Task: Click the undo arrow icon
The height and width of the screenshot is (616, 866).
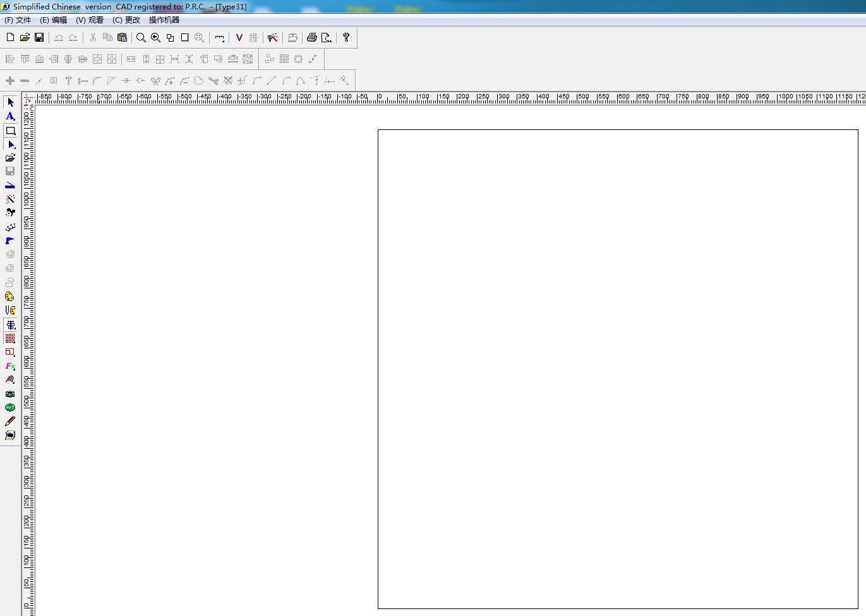Action: 59,38
